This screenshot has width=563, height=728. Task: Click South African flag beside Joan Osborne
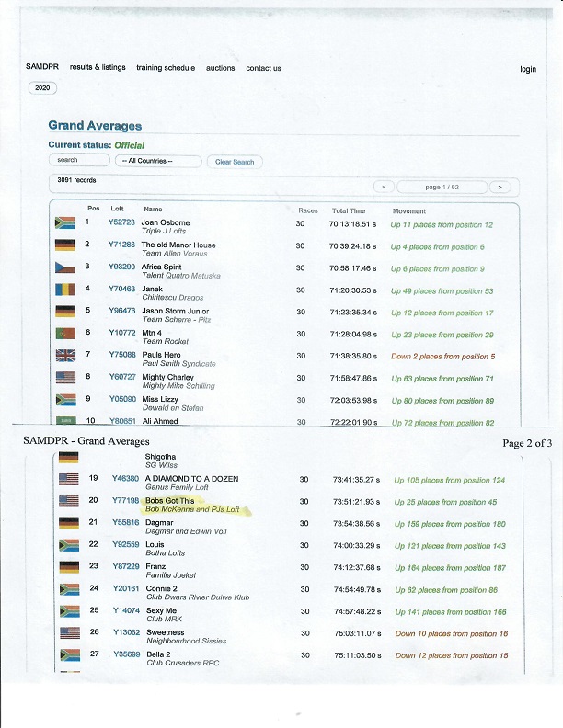click(x=64, y=223)
